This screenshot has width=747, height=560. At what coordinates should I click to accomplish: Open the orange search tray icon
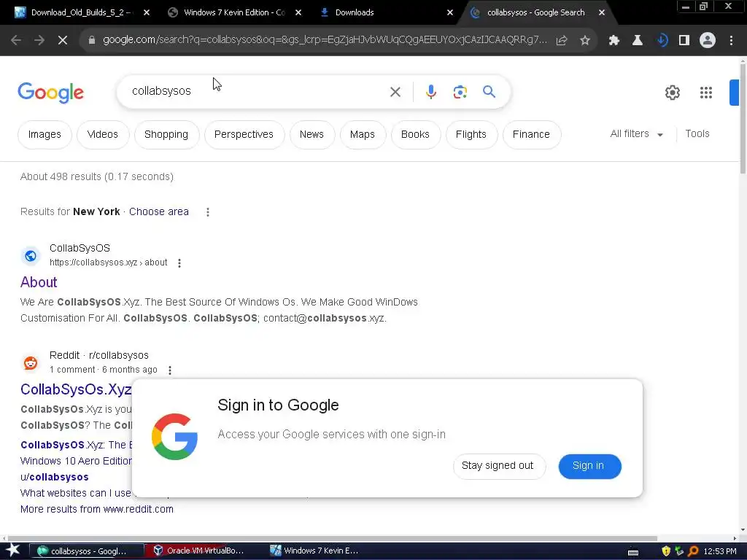pyautogui.click(x=693, y=551)
